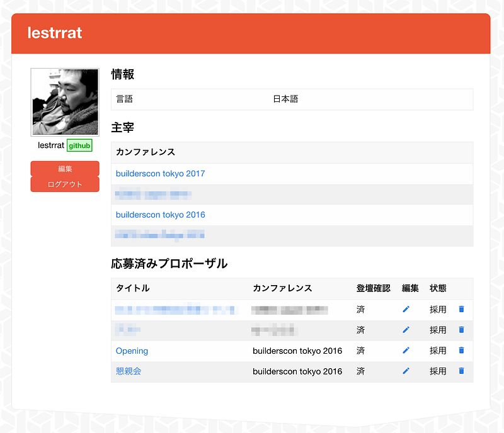Click the pencil icon in the second proposal row
The width and height of the screenshot is (504, 433).
(x=406, y=330)
